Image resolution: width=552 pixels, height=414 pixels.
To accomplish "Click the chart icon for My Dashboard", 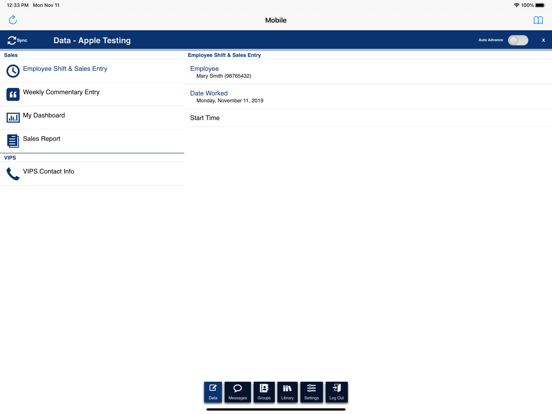I will click(x=13, y=118).
